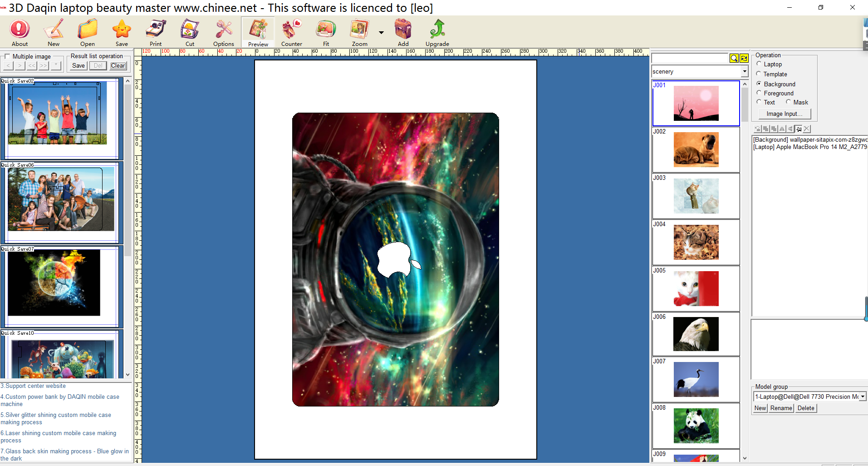Click the image search input field
Viewport: 868px width, 466px height.
click(690, 58)
